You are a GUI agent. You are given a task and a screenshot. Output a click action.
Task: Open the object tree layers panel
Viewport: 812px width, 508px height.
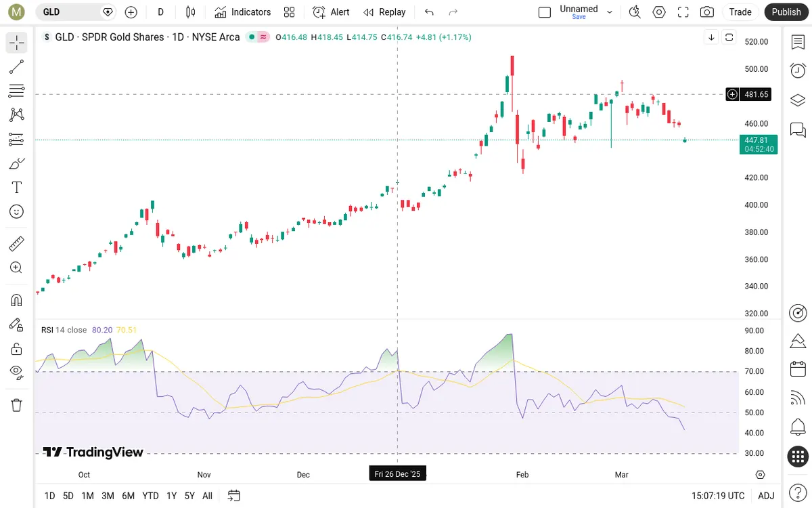coord(798,100)
